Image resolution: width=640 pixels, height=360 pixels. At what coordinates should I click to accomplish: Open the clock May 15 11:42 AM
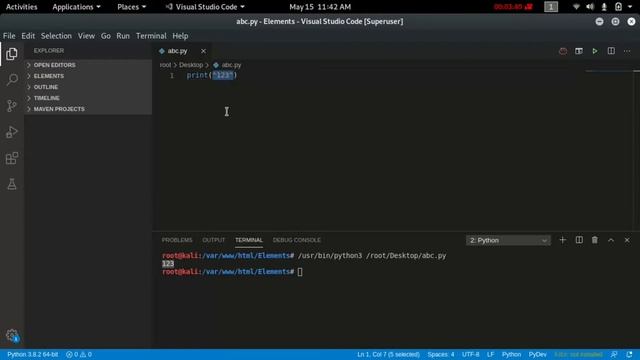(320, 7)
